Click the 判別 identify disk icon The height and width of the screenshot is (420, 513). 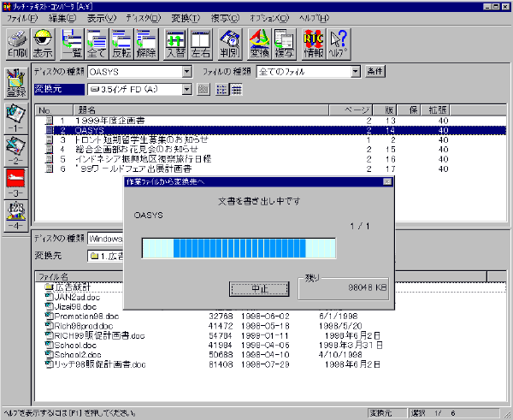(x=230, y=44)
